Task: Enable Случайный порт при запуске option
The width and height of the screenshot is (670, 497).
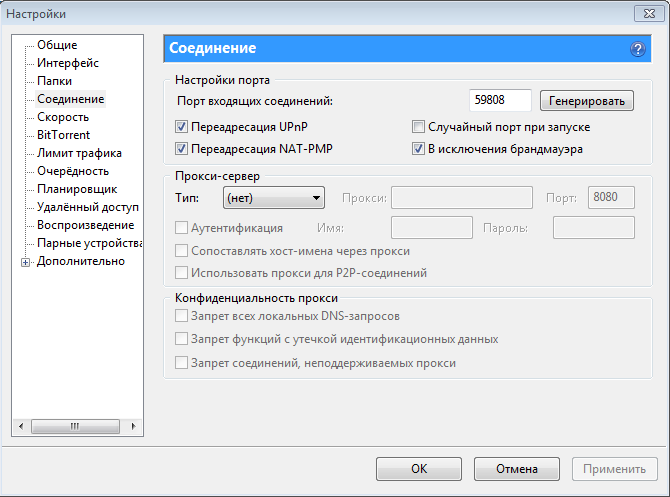Action: tap(420, 128)
